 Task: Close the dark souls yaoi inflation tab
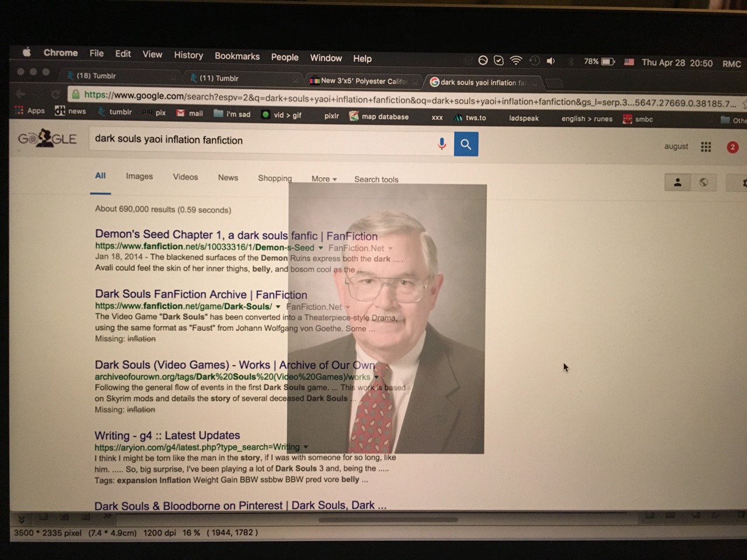[533, 83]
